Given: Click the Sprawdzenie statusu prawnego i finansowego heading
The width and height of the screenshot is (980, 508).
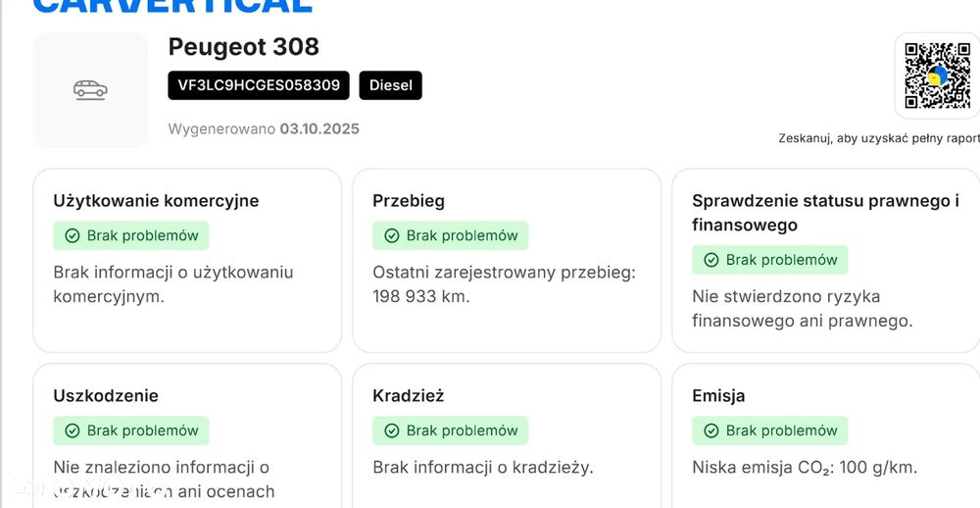Looking at the screenshot, I should [x=825, y=213].
